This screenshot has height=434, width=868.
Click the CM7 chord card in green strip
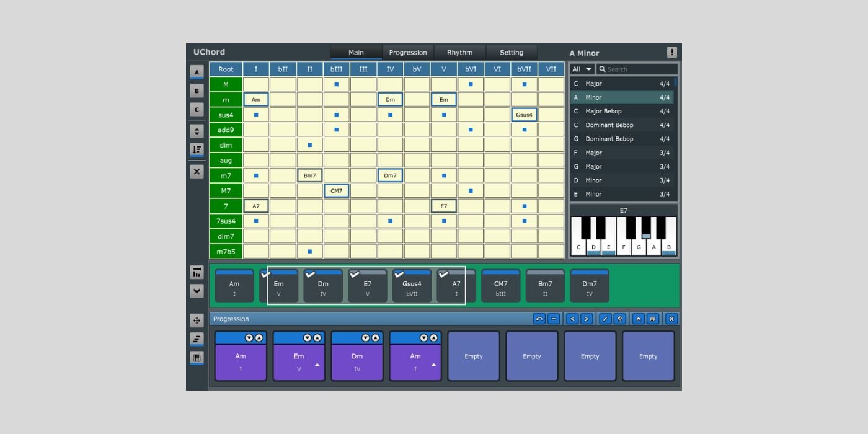(x=500, y=286)
